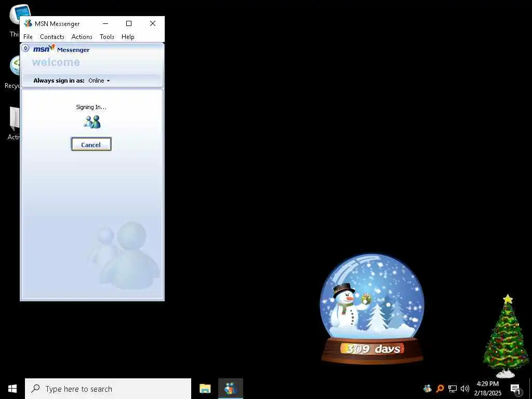Click the msn Messenger logo text
This screenshot has width=532, height=399.
tap(61, 49)
